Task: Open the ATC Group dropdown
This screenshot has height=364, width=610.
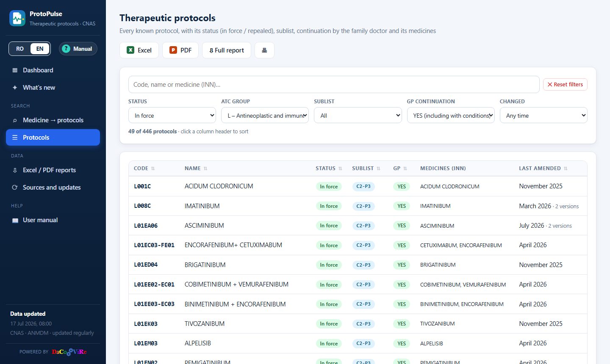Action: [265, 115]
